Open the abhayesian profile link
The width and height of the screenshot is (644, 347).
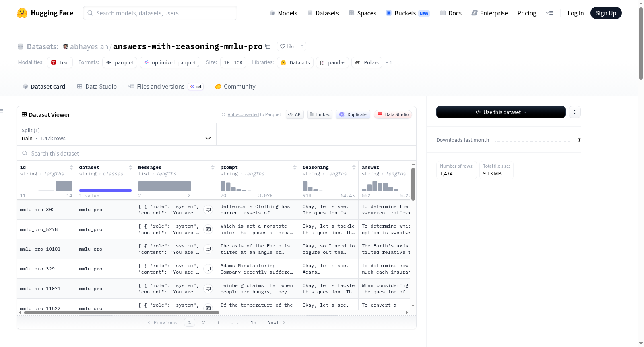point(89,46)
